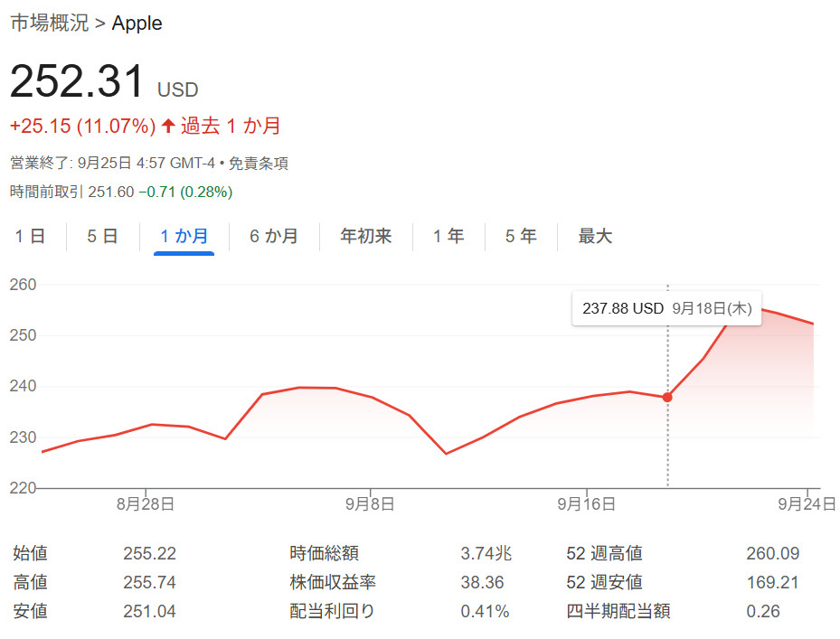This screenshot has height=639, width=840.
Task: Click the 9月8日 date axis label
Action: click(x=372, y=503)
